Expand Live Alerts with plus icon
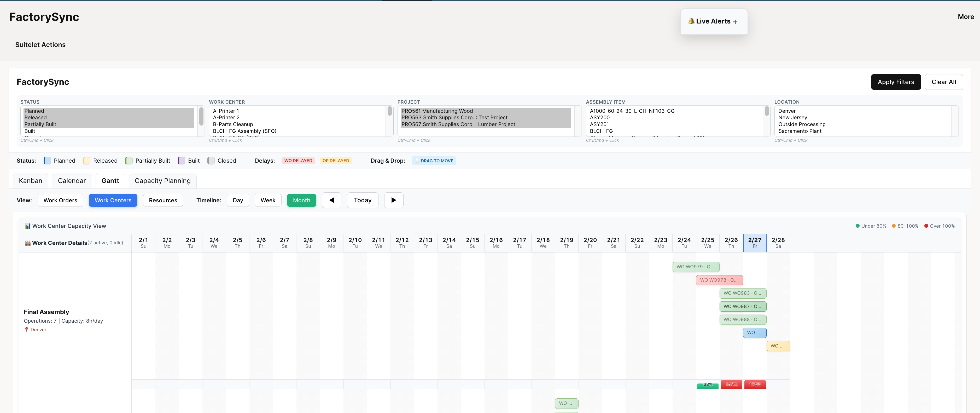 (x=735, y=22)
